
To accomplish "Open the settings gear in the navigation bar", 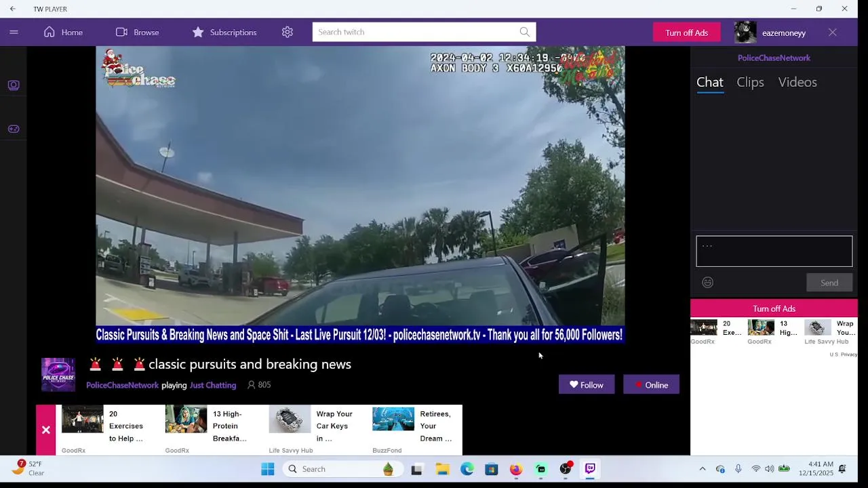I will (288, 32).
